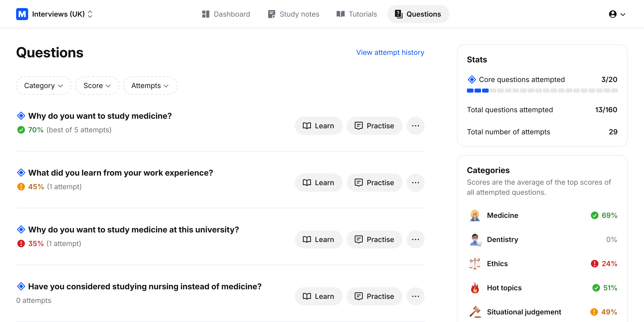Switch to the Study notes tab
The image size is (644, 322).
[x=294, y=14]
